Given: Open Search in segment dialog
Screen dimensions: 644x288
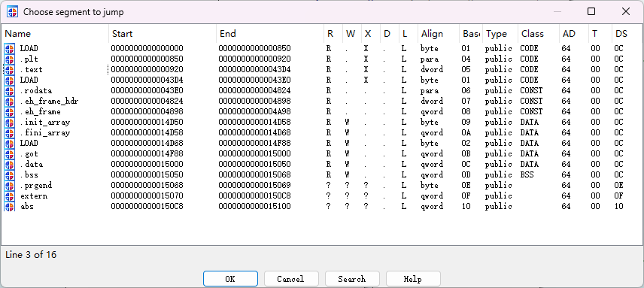Looking at the screenshot, I should (352, 279).
